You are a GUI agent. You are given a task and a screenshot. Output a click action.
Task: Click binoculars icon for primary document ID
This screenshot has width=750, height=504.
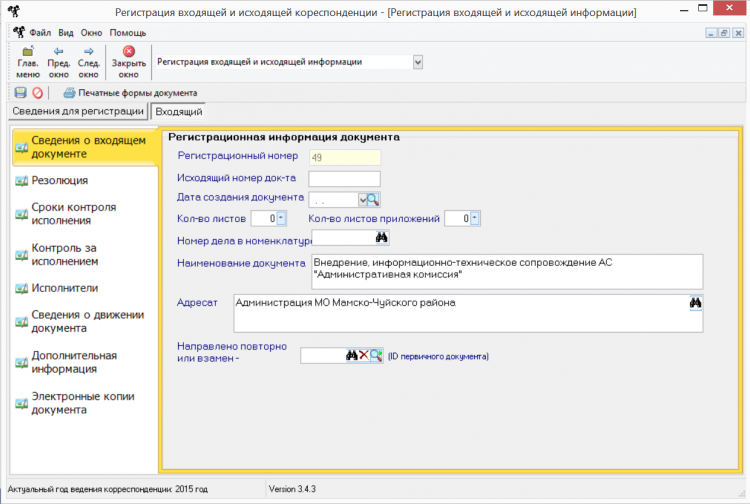[352, 355]
